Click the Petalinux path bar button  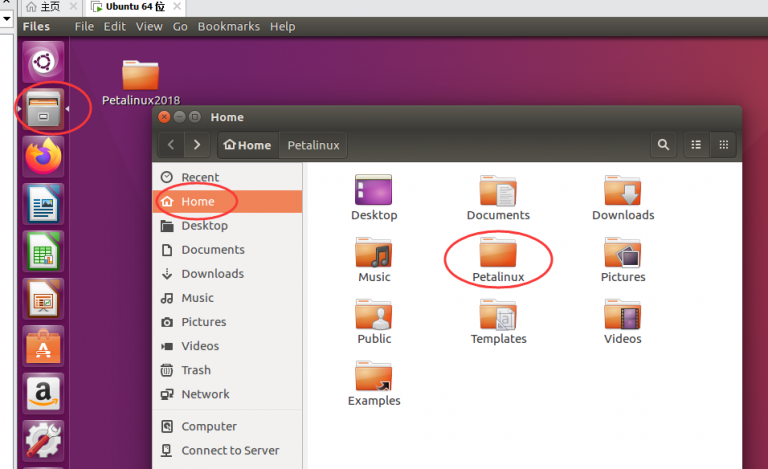[x=313, y=145]
